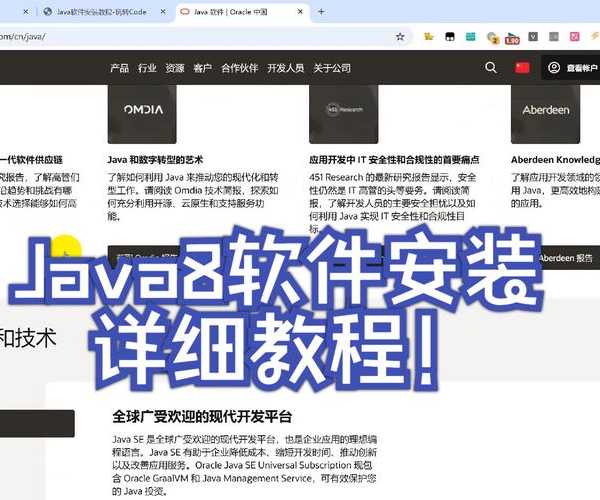Open the 合作伙伴 menu
Image resolution: width=600 pixels, height=500 pixels.
[240, 68]
